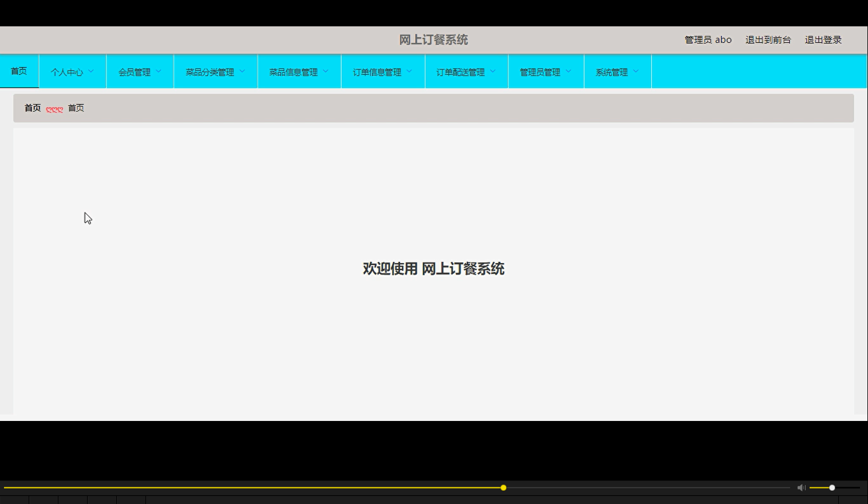Click the first 首页 breadcrumb link

(x=32, y=108)
